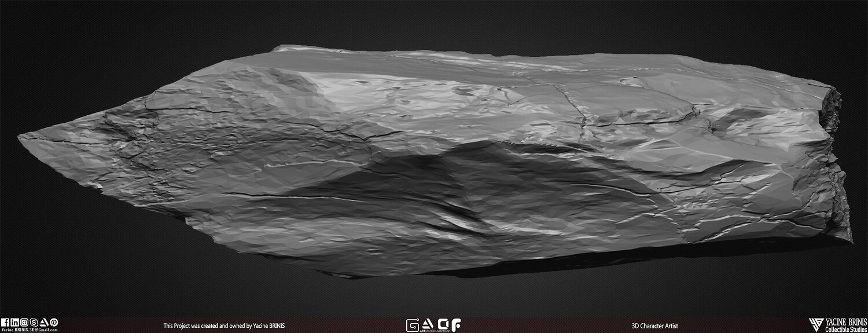The width and height of the screenshot is (868, 333).
Task: Click the Gumroad logo in footer center
Action: coord(413,325)
